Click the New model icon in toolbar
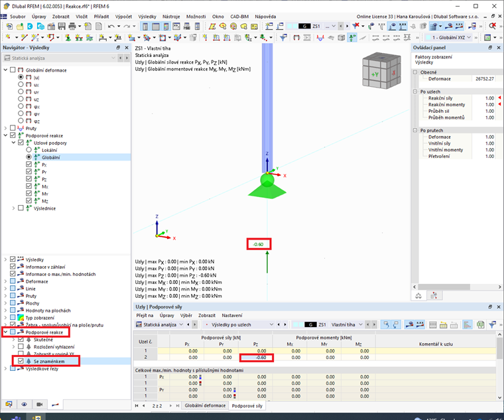 coord(9,27)
